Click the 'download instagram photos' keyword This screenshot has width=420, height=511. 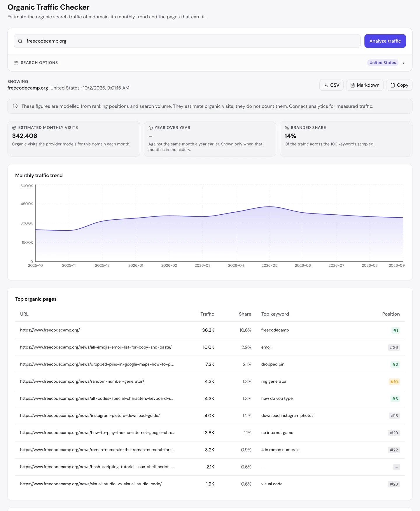click(x=287, y=416)
